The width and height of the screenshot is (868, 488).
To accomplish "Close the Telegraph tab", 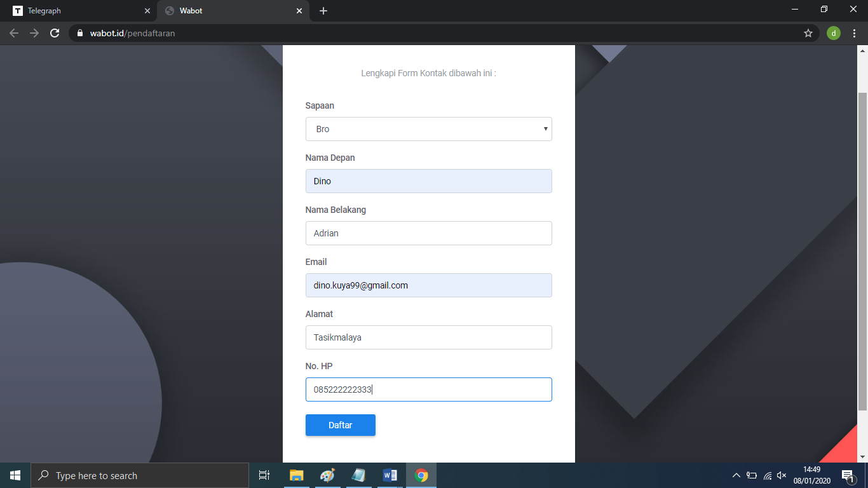I will tap(147, 11).
